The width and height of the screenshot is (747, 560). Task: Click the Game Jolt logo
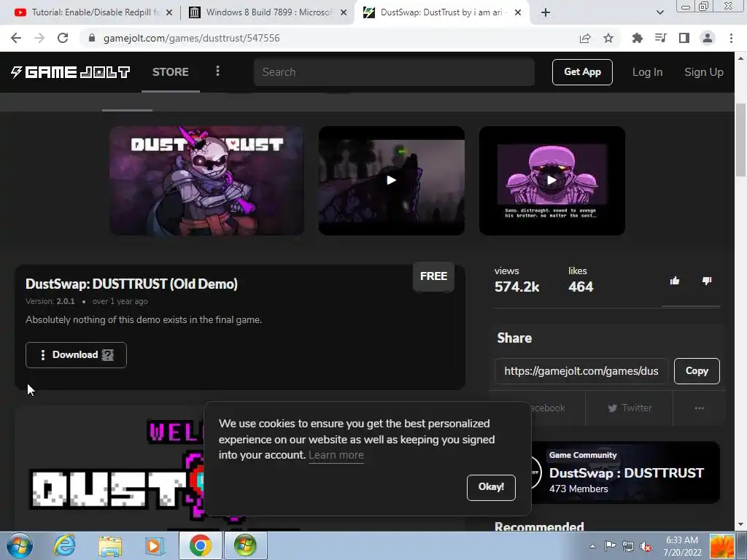(x=71, y=72)
